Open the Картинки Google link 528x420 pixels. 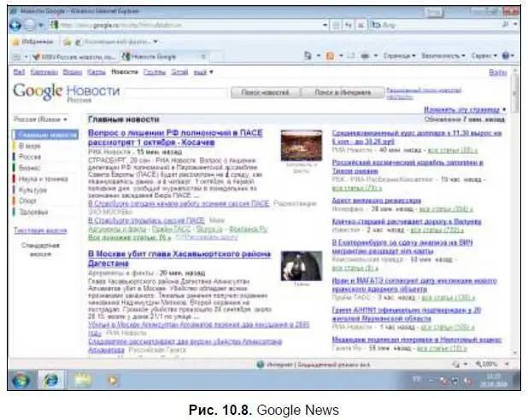(44, 72)
